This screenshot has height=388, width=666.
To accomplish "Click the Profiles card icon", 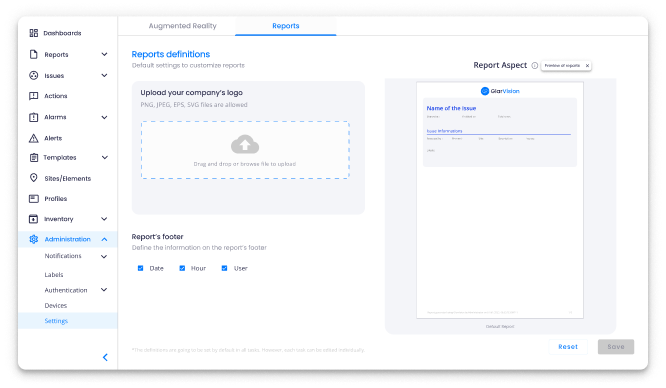I will tap(34, 198).
